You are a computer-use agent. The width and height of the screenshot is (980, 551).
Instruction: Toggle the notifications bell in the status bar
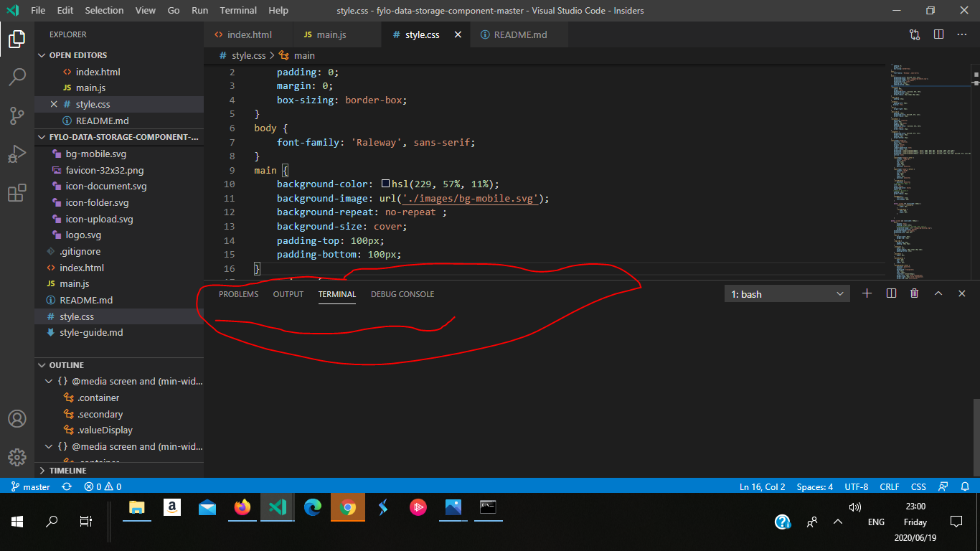point(965,486)
